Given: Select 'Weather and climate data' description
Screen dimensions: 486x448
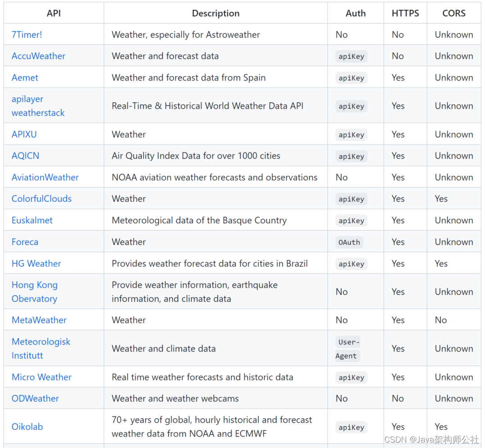Looking at the screenshot, I should click(164, 348).
